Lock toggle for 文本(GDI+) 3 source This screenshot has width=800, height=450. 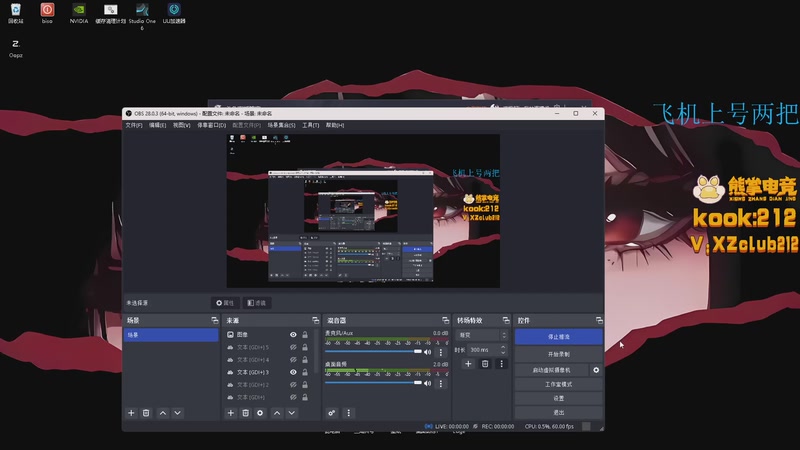[x=305, y=372]
